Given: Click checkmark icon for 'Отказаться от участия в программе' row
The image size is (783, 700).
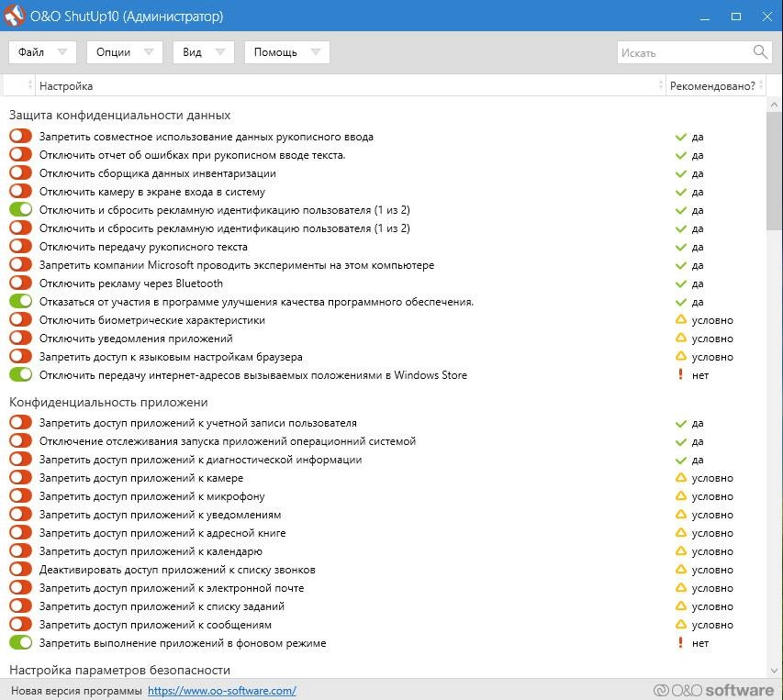Looking at the screenshot, I should click(x=680, y=303).
